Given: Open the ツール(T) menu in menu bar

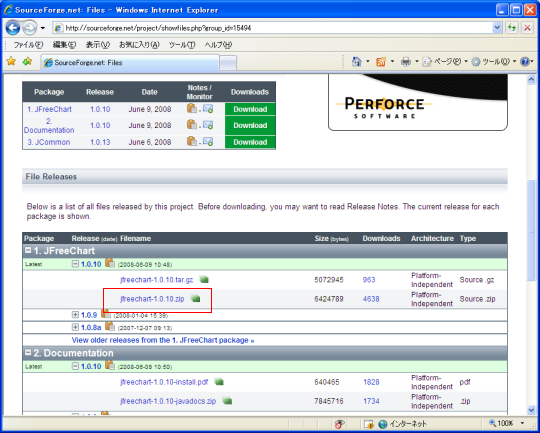Looking at the screenshot, I should click(182, 45).
